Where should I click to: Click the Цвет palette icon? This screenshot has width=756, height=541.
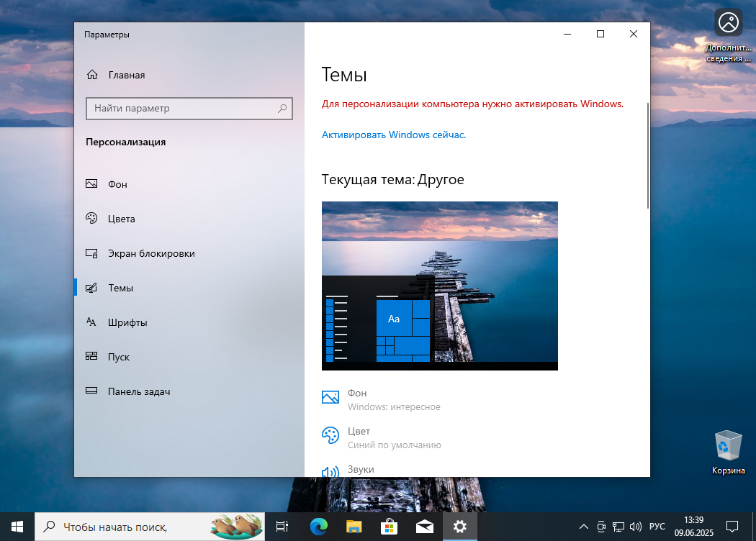point(330,435)
